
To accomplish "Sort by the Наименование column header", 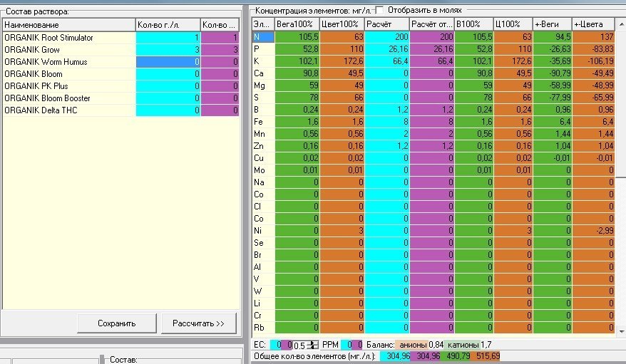I will [68, 25].
